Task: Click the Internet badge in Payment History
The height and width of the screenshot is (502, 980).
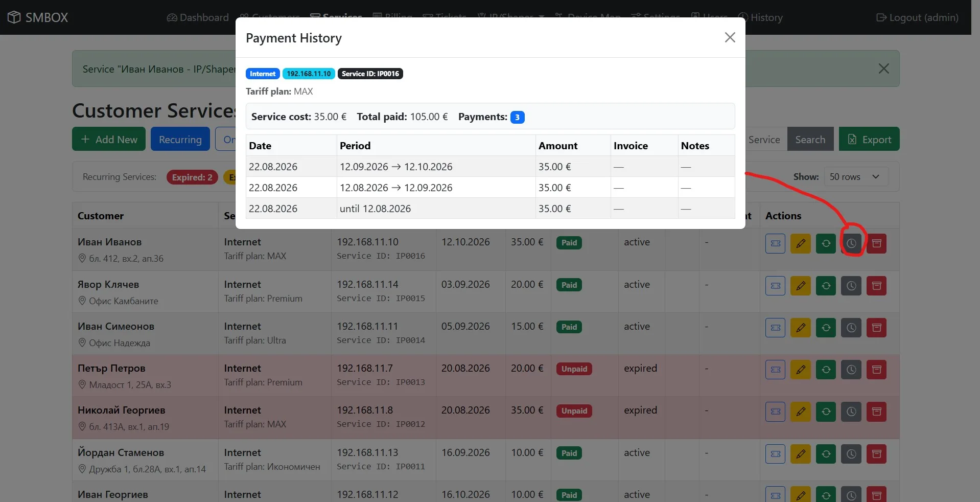Action: (263, 74)
